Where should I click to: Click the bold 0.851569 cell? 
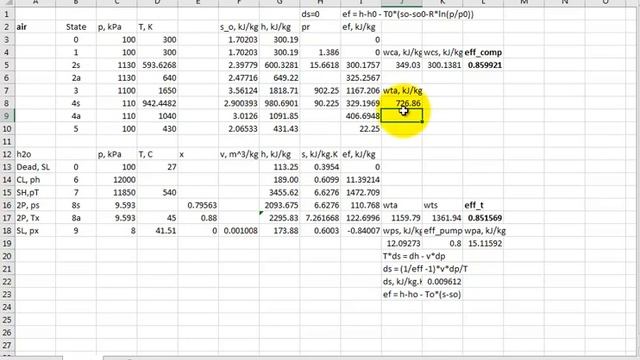[x=484, y=218]
